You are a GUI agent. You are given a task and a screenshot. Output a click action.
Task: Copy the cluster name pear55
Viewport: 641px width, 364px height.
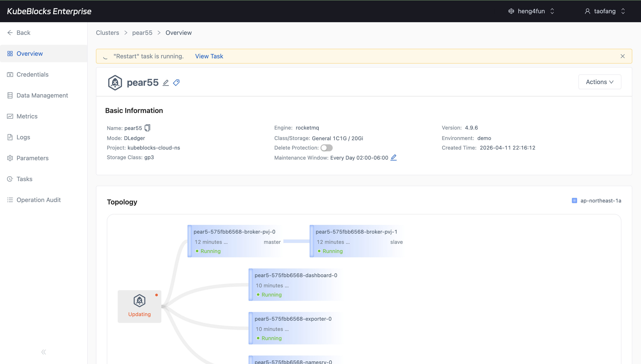pyautogui.click(x=147, y=128)
